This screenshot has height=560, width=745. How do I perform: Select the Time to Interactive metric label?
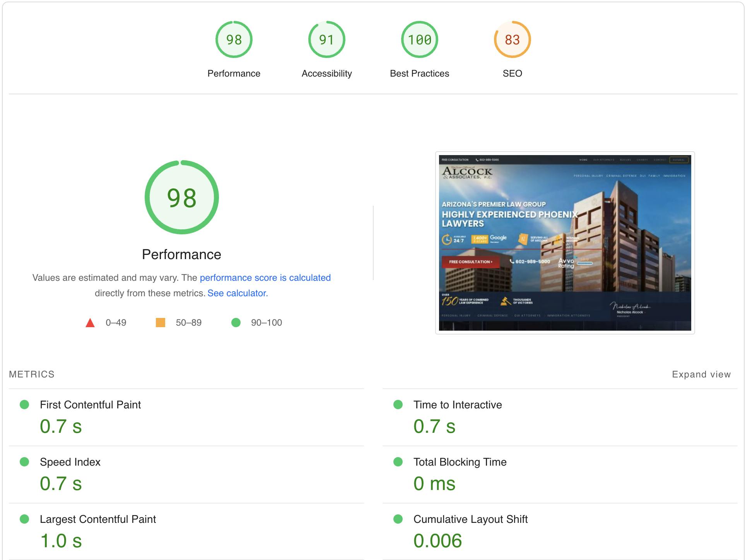pyautogui.click(x=458, y=405)
